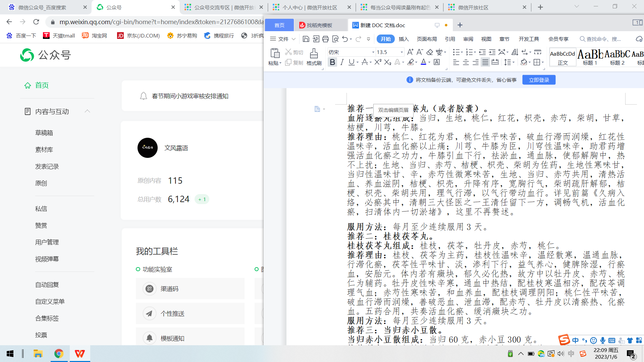Image resolution: width=644 pixels, height=362 pixels.
Task: Open the font name dropdown (仿宋)
Action: tap(373, 52)
